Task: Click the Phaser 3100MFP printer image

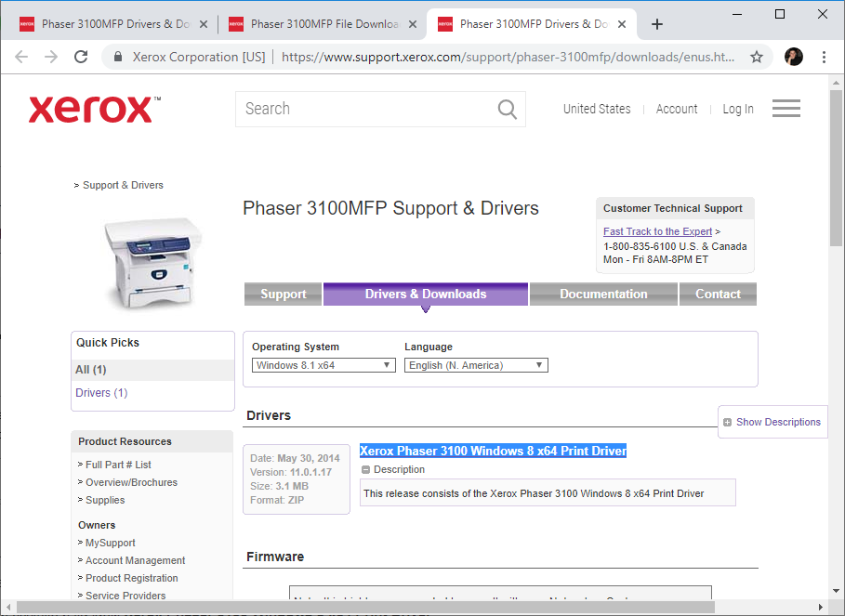Action: 152,263
